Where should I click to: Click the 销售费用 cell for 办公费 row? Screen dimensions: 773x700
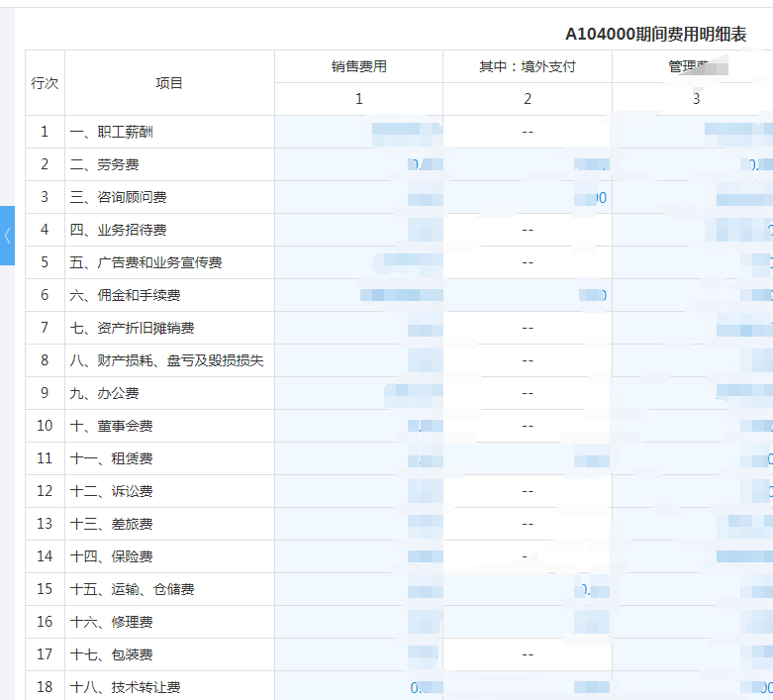(x=358, y=393)
